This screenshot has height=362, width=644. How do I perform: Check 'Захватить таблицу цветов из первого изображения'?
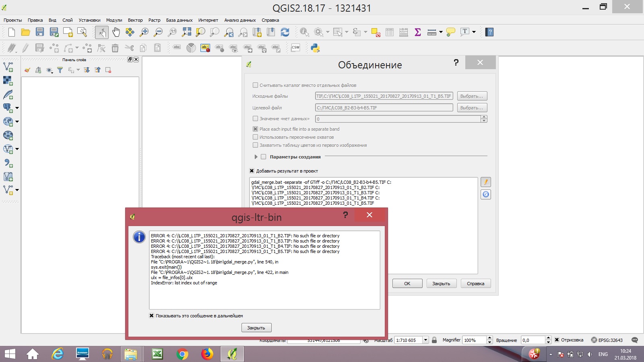point(255,145)
